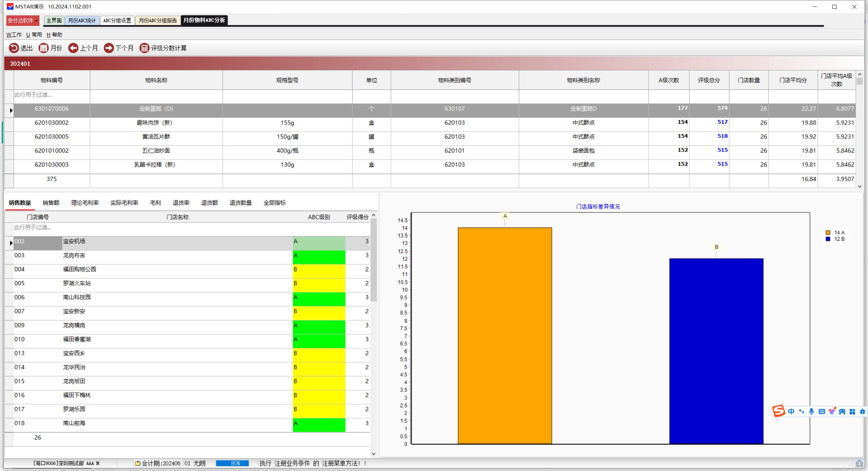868x471 pixels.
Task: Go to previous month with 上个月 arrow
Action: pyautogui.click(x=73, y=48)
